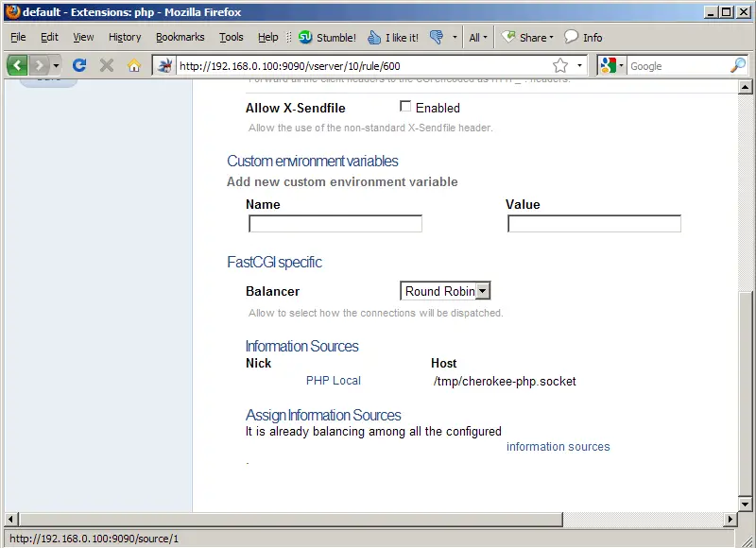Viewport: 756px width, 548px height.
Task: Go to the Home page icon
Action: pyautogui.click(x=134, y=65)
